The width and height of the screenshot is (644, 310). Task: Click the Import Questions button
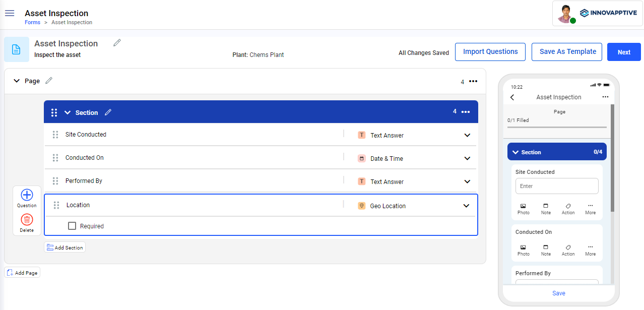(x=490, y=51)
